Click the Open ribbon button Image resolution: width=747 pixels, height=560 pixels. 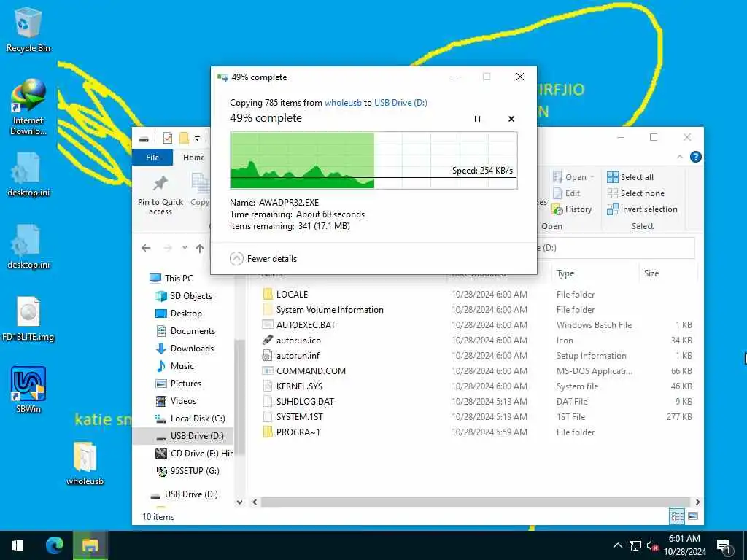click(570, 177)
